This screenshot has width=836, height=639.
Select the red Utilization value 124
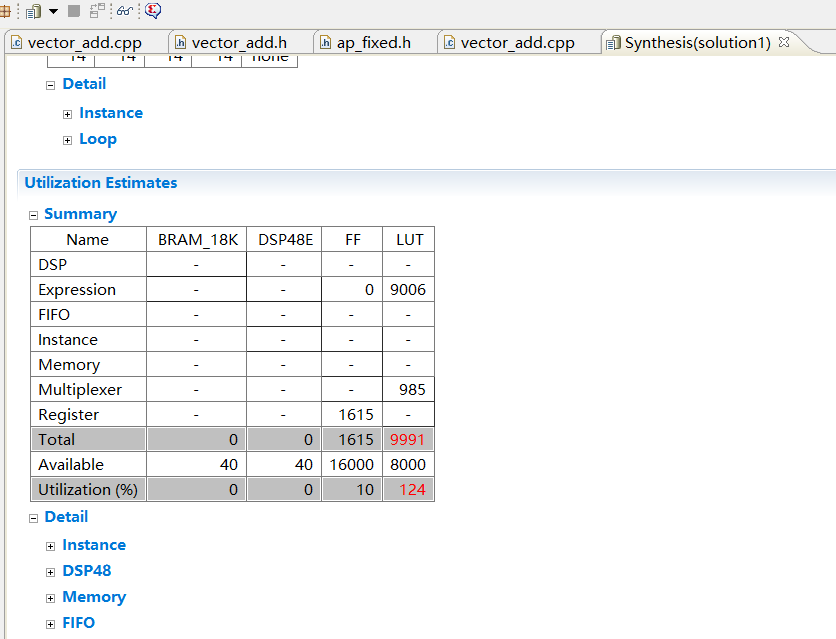pyautogui.click(x=413, y=490)
